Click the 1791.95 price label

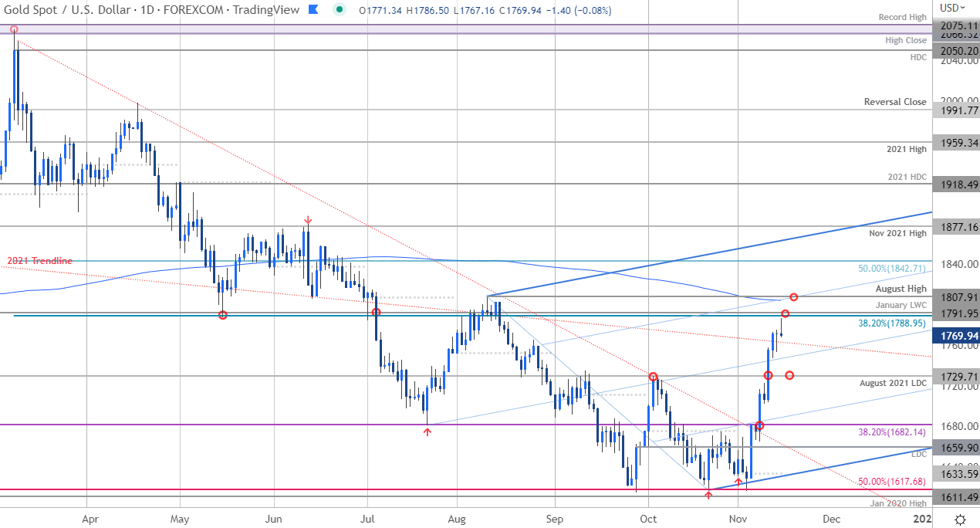pos(955,313)
